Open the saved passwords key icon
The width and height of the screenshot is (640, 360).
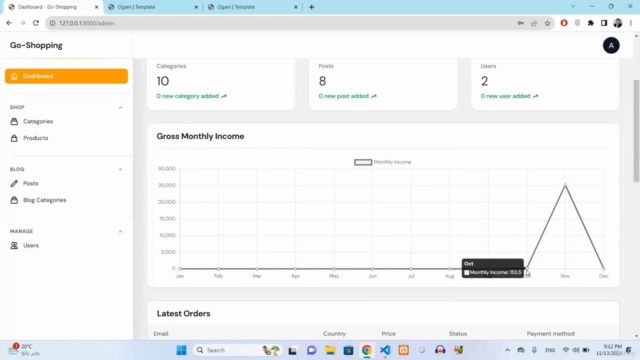pos(520,23)
